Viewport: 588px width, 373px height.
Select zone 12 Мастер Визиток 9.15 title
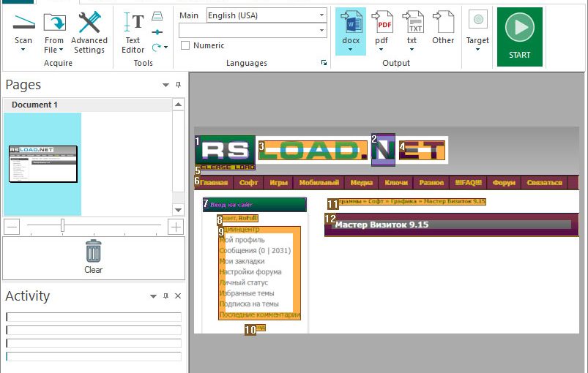pyautogui.click(x=452, y=225)
